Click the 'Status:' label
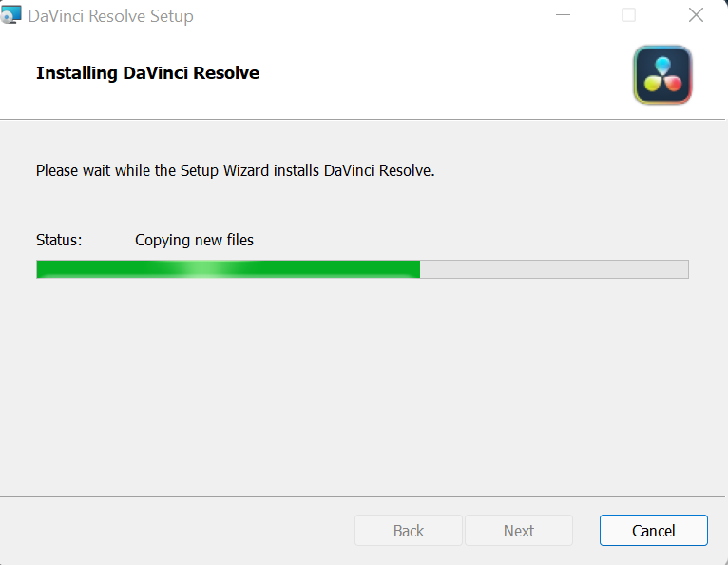This screenshot has height=565, width=728. [x=59, y=241]
